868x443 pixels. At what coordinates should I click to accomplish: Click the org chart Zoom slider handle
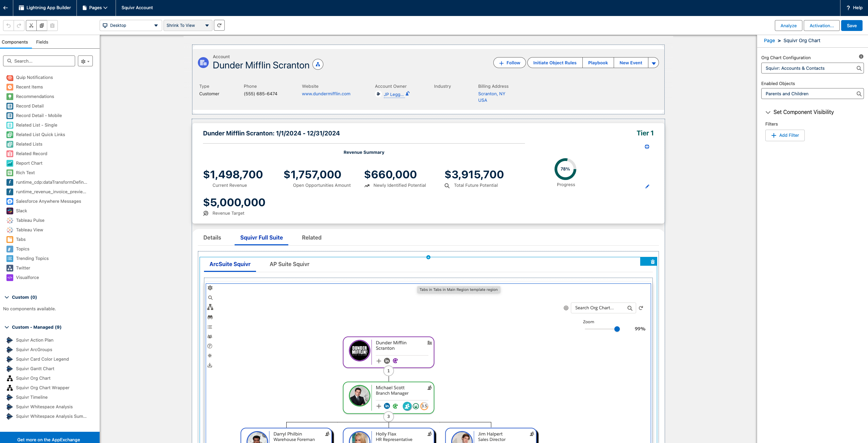(617, 329)
